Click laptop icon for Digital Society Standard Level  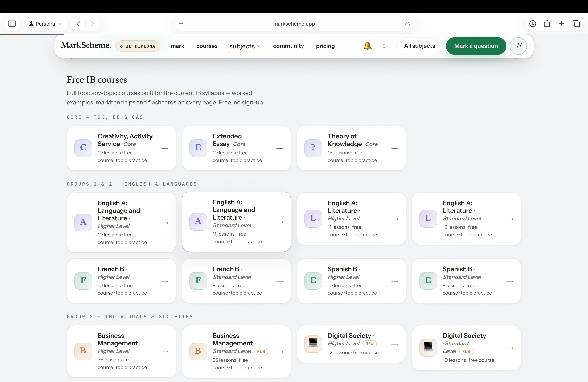pos(428,348)
